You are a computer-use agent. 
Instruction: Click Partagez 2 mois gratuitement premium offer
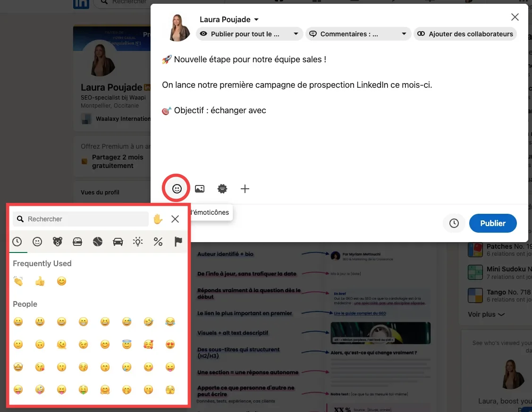tap(118, 161)
